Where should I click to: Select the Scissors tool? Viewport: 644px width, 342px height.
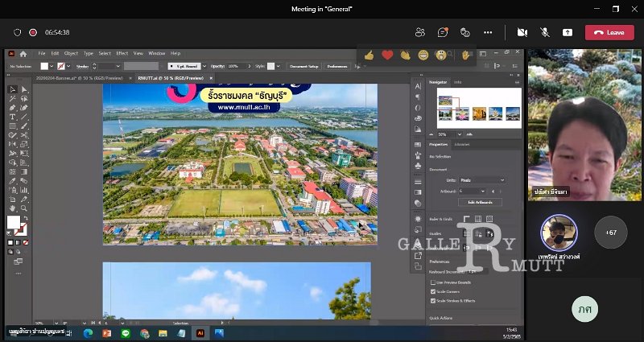coord(24,135)
